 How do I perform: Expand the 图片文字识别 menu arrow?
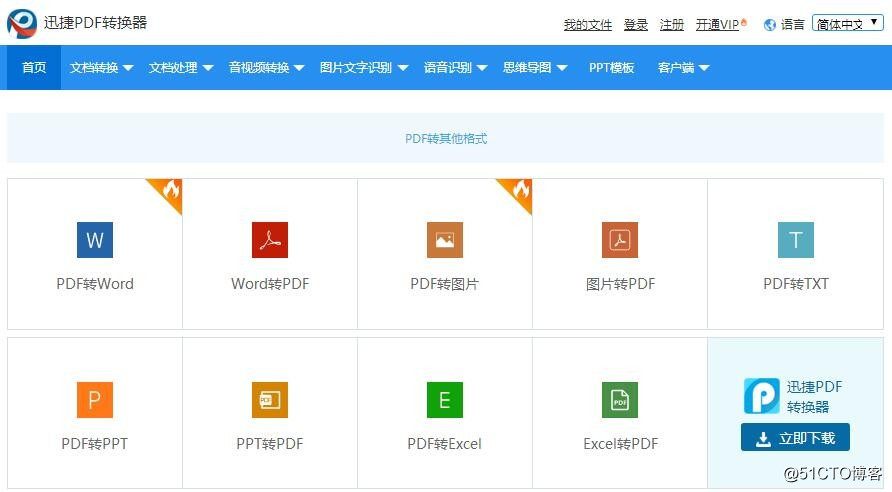(403, 68)
